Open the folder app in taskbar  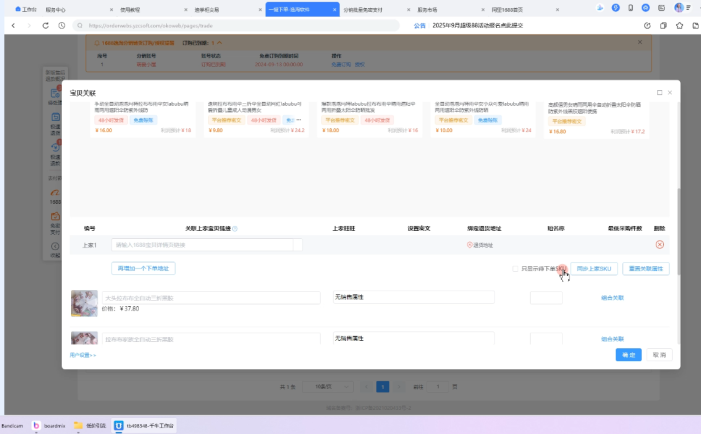click(90, 426)
